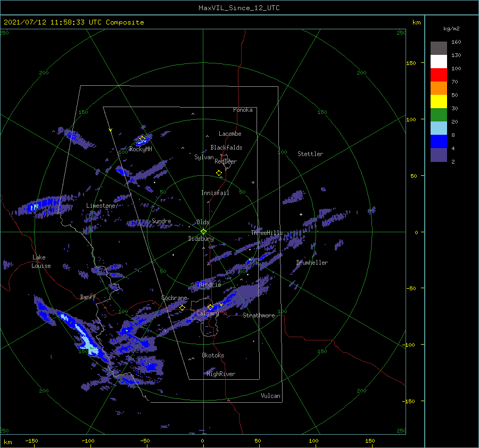Click the asterisk marker above Limestone

coord(101,201)
